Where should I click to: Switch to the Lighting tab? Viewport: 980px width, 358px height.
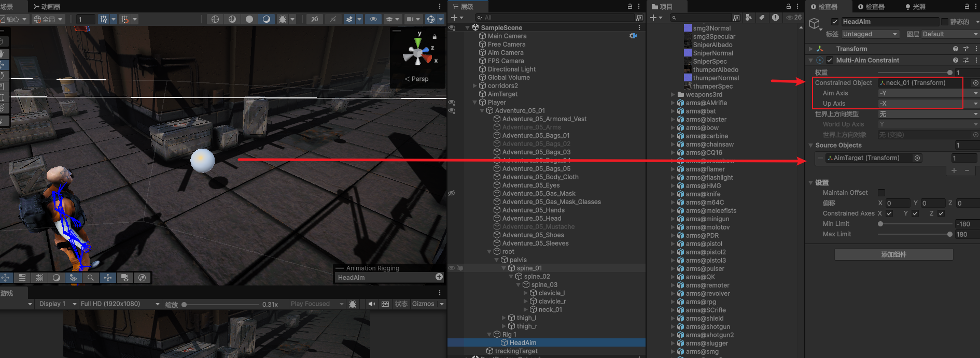[x=915, y=7]
